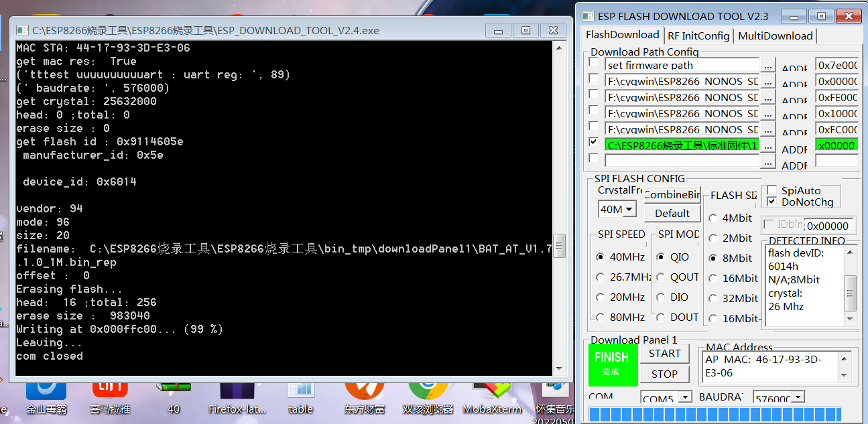Open the Firefox-lat... desktop icon
Screen dimensions: 868x424
[x=237, y=397]
